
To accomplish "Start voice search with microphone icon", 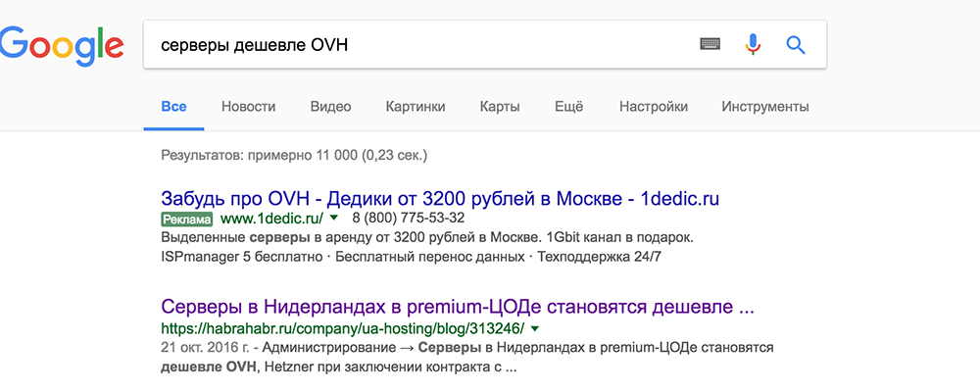I will (x=753, y=44).
